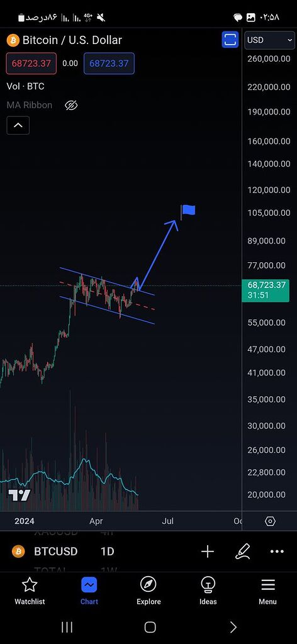Image resolution: width=297 pixels, height=644 pixels.
Task: Tap the red sell price 68723.37 button
Action: (x=31, y=64)
